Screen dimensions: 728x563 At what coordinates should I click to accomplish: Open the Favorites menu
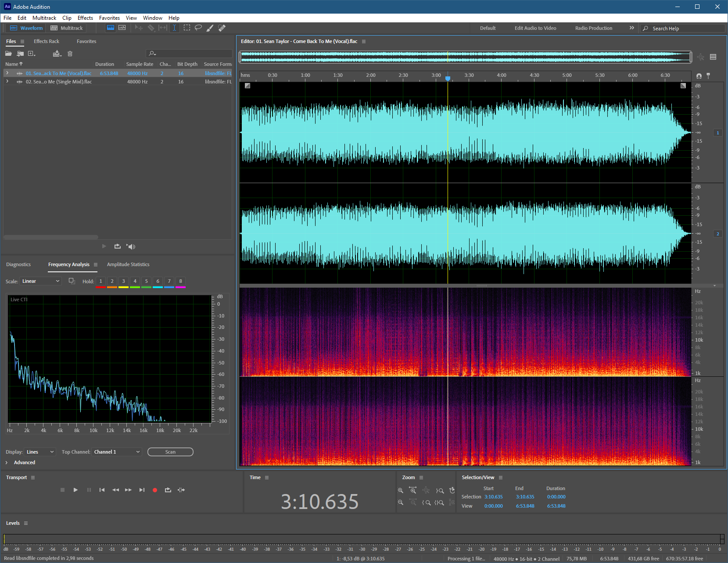coord(109,18)
